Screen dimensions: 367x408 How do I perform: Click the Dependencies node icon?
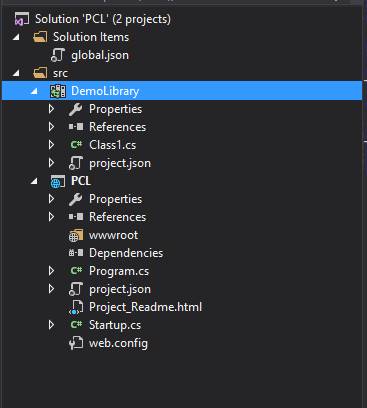(76, 253)
